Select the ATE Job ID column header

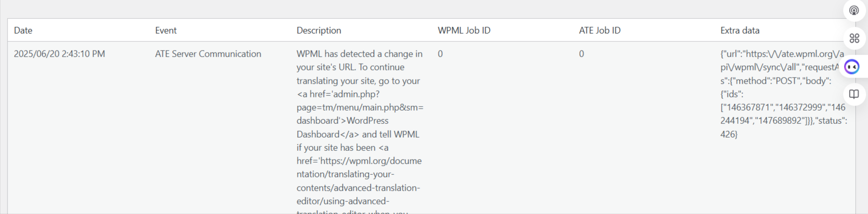tap(600, 31)
